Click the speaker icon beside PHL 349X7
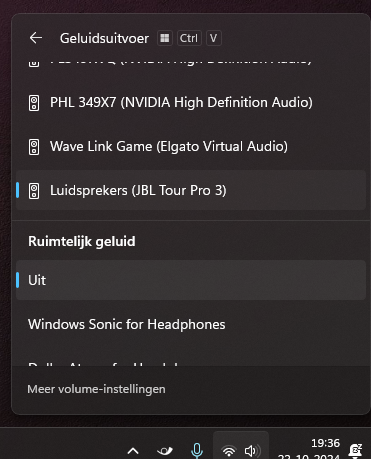The image size is (371, 459). click(x=34, y=103)
